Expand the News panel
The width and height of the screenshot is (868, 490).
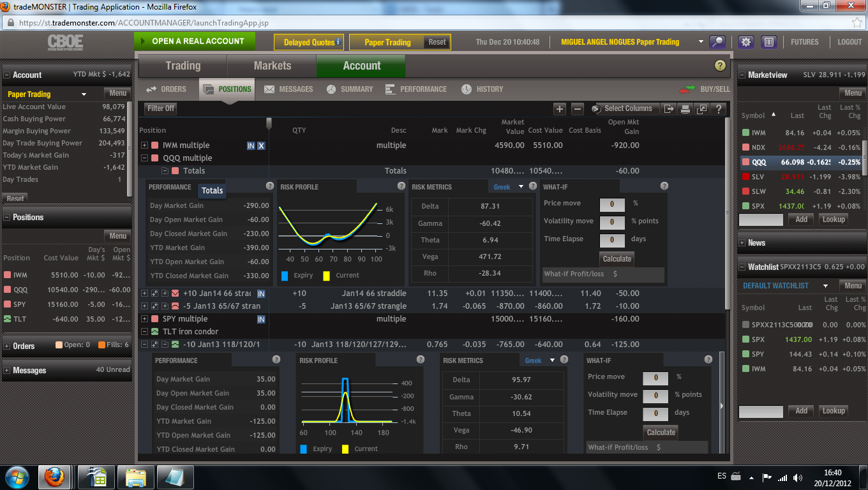[742, 243]
